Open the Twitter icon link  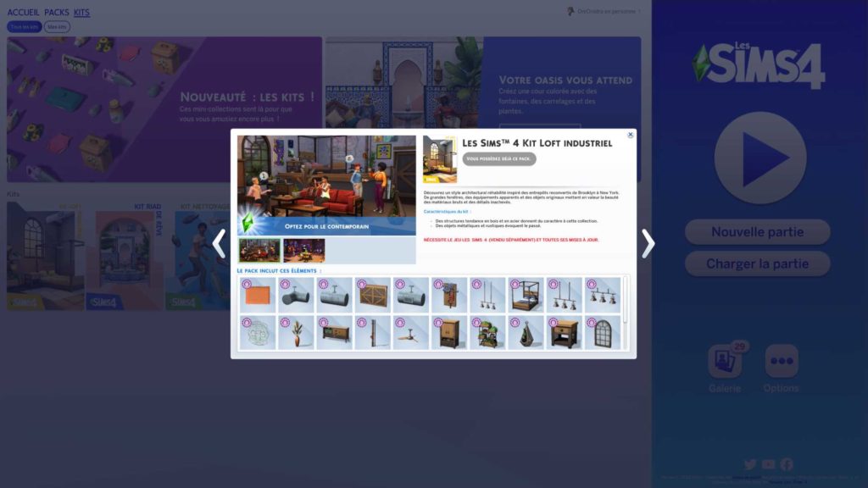click(750, 463)
